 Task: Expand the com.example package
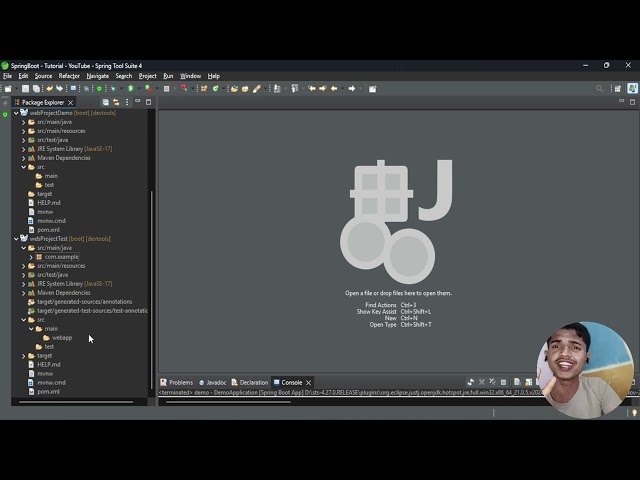(31, 257)
